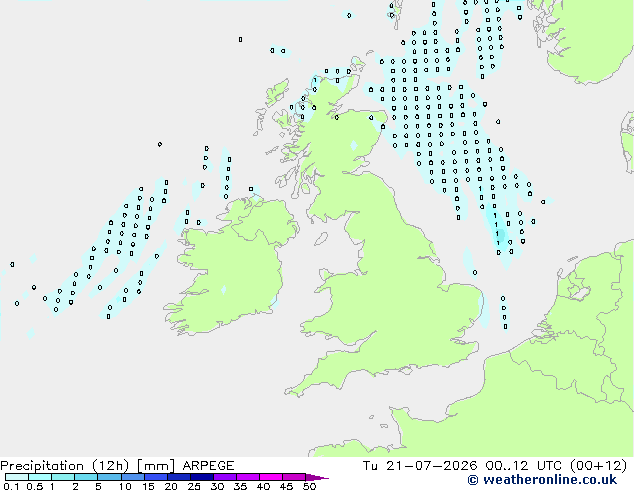Image resolution: width=634 pixels, height=490 pixels.
Task: Click the 'ARPEGE' model name
Action: coord(208,466)
